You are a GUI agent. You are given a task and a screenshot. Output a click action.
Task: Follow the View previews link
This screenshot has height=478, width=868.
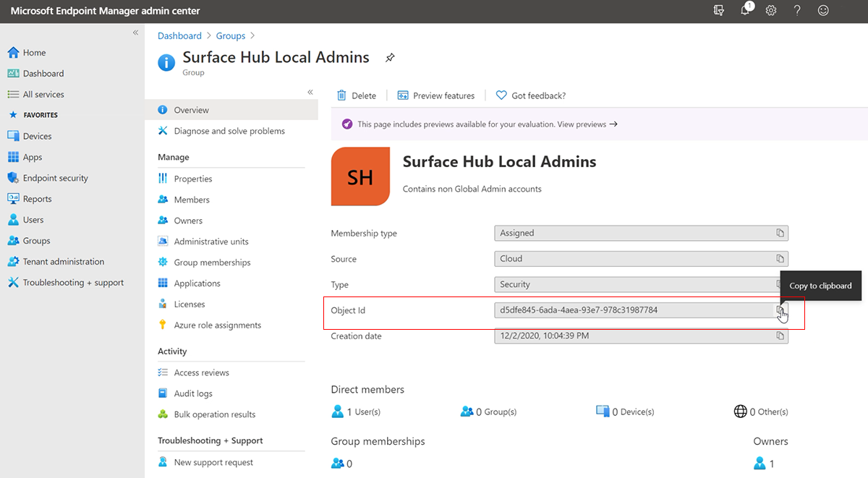point(587,124)
